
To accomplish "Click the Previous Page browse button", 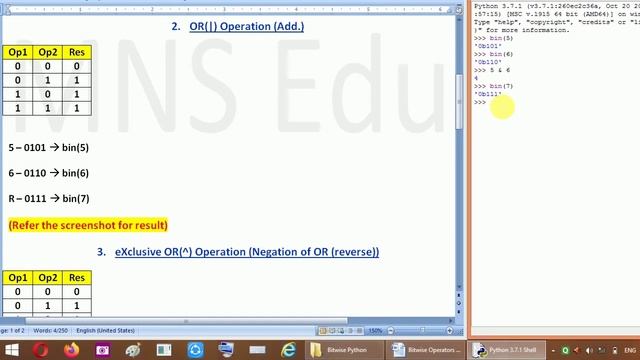I will pos(459,295).
